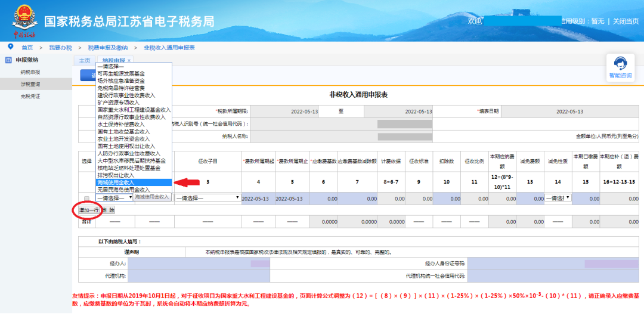Viewport: 644px width, 316px height.
Task: Click 非税收入通用申报表 breadcrumb
Action: click(x=169, y=48)
